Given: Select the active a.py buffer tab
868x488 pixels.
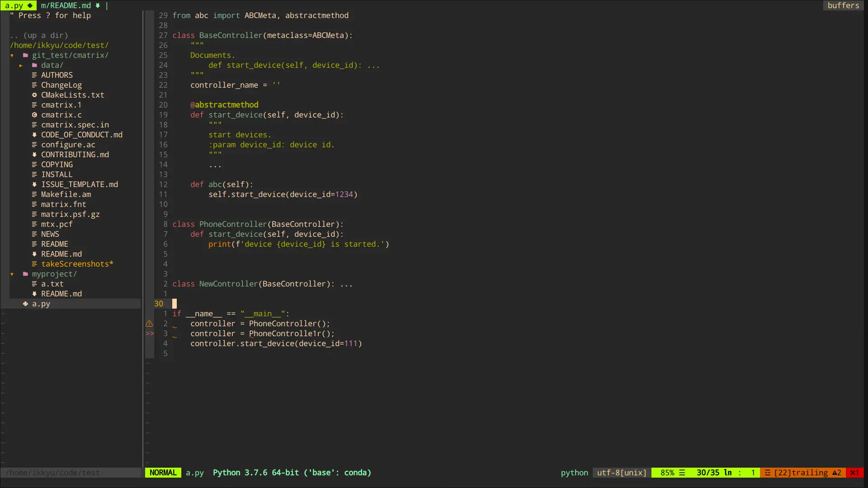Looking at the screenshot, I should [x=15, y=5].
